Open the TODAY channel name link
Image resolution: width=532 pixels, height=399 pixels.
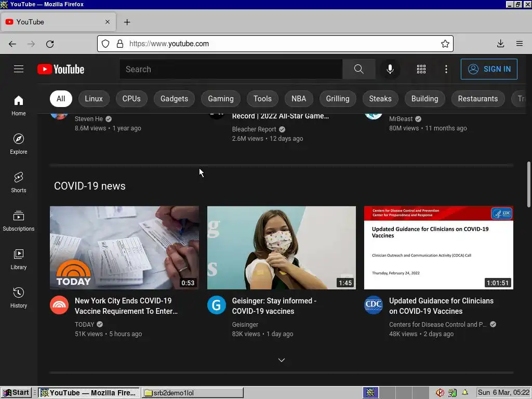pyautogui.click(x=84, y=324)
